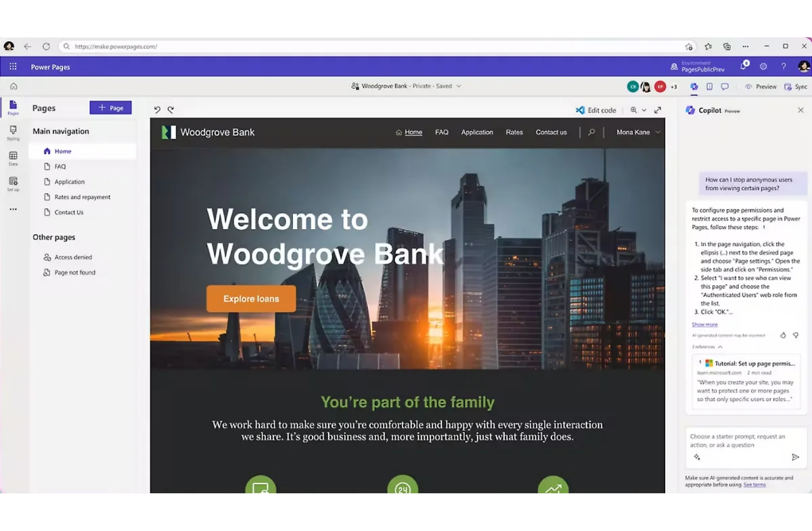
Task: Open the help question mark
Action: click(784, 67)
